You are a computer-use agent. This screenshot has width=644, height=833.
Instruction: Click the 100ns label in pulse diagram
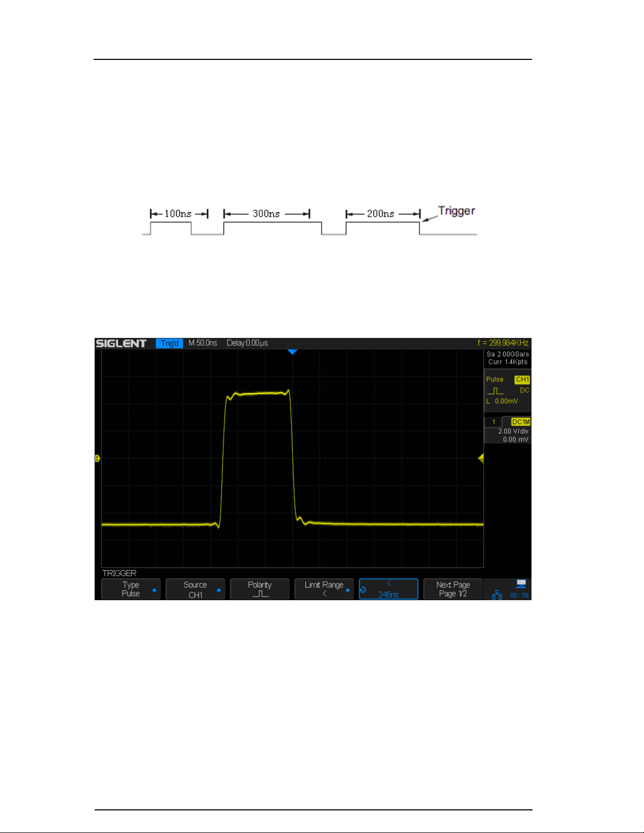click(x=178, y=213)
